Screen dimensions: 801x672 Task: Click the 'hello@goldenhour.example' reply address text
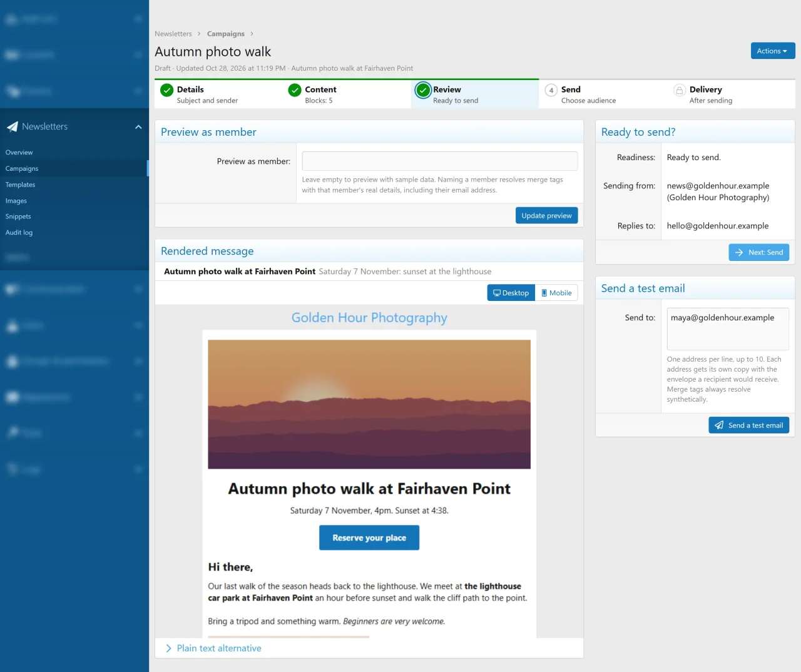[x=718, y=226]
